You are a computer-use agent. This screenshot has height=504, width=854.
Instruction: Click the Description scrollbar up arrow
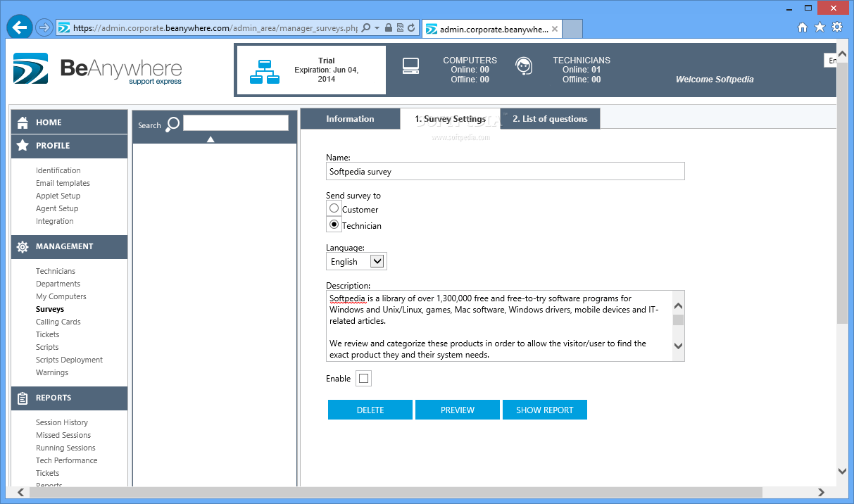[678, 305]
